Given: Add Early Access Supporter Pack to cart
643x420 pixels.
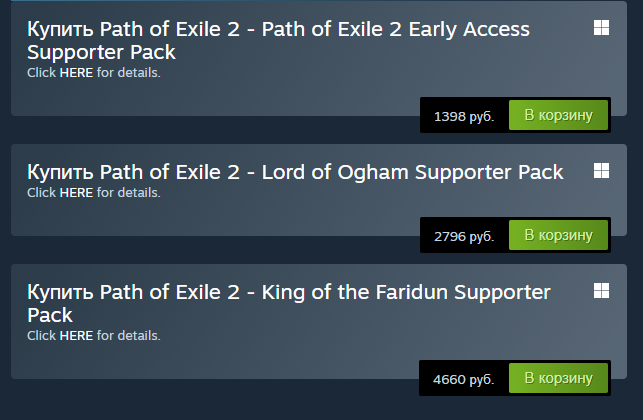Looking at the screenshot, I should click(x=558, y=115).
